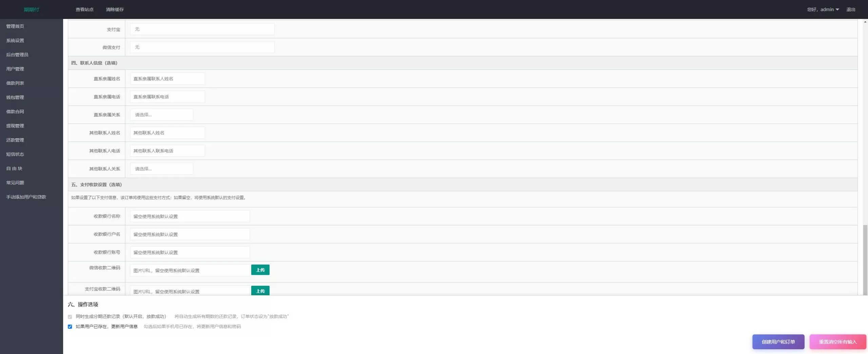Toggle 如果用户已存在，更新用户信息 checkbox

click(70, 327)
